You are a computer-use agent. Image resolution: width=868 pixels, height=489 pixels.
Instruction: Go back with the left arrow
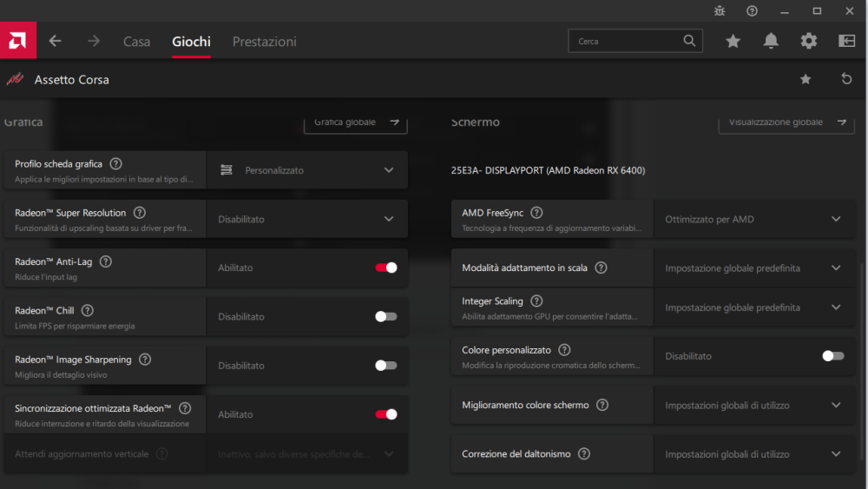click(55, 41)
